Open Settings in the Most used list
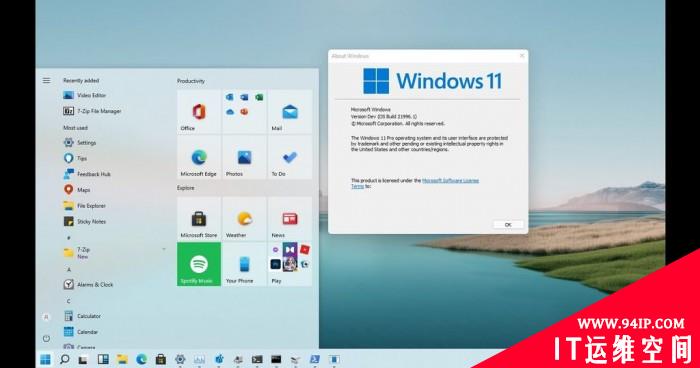The width and height of the screenshot is (700, 368). [80, 142]
